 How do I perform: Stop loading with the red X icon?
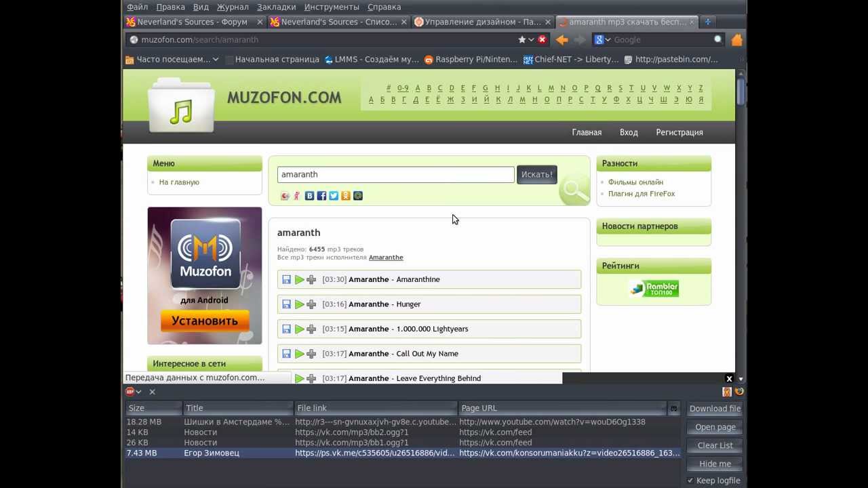pyautogui.click(x=542, y=40)
